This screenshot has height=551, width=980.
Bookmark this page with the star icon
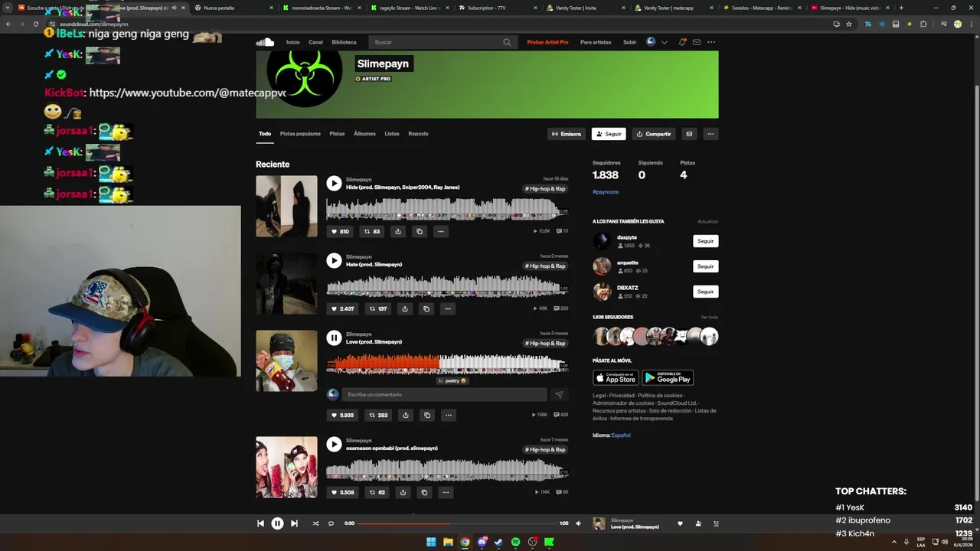849,24
